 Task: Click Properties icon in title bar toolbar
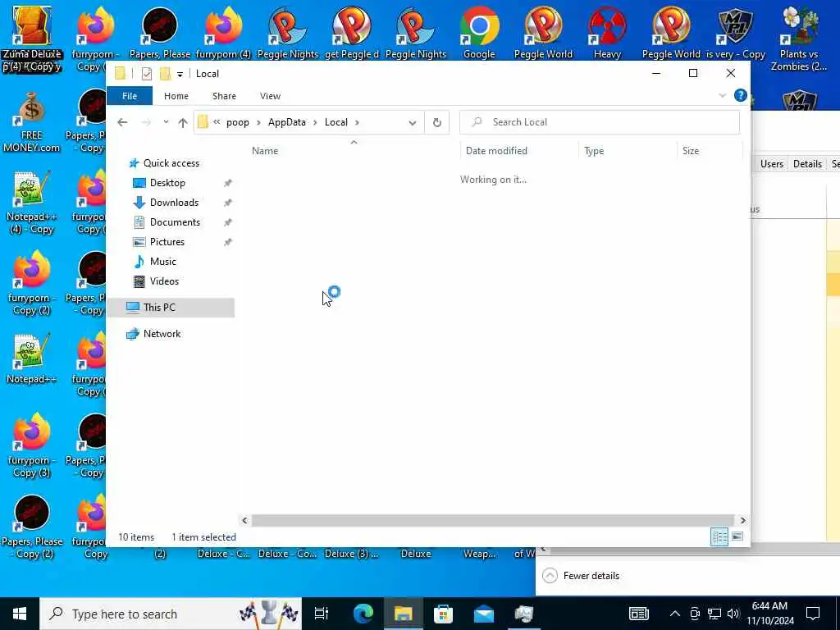pyautogui.click(x=147, y=74)
